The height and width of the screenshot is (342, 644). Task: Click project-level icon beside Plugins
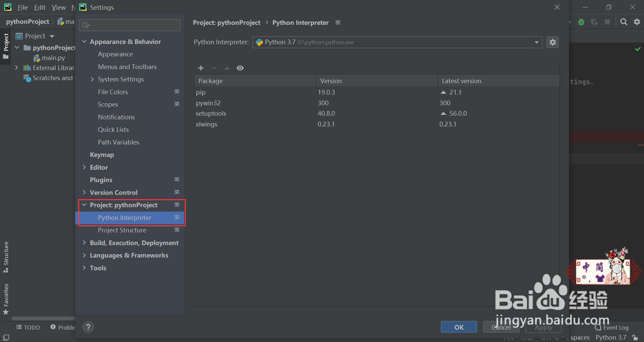(177, 179)
